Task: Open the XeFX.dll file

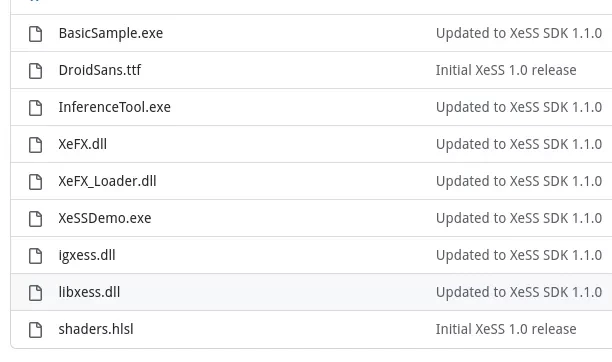Action: [83, 144]
